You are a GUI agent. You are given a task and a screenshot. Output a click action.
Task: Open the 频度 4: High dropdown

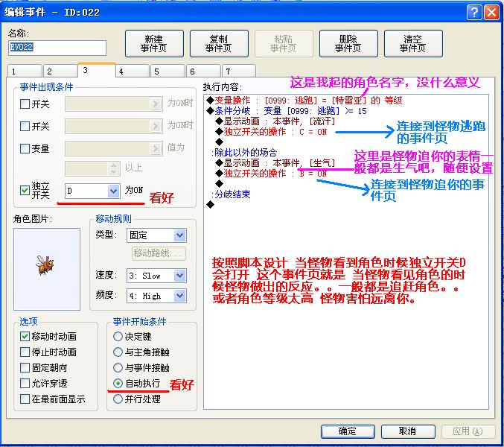(180, 296)
